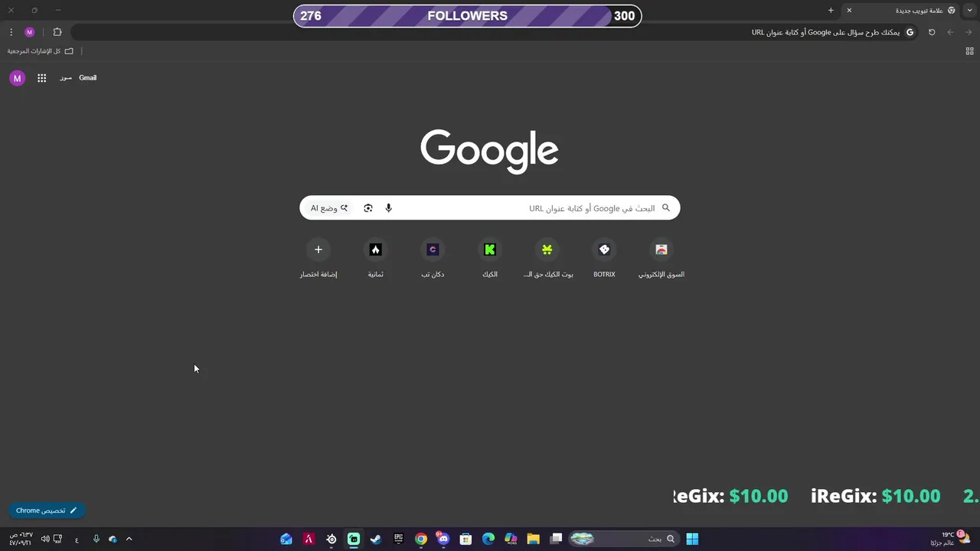980x551 pixels.
Task: Select the New Tab tab
Action: (x=901, y=11)
